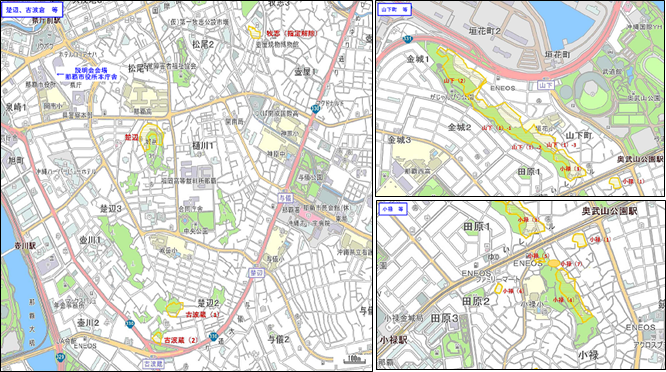
Task: Click the yellow polygon for 古波蔵(2)
Action: tap(157, 338)
